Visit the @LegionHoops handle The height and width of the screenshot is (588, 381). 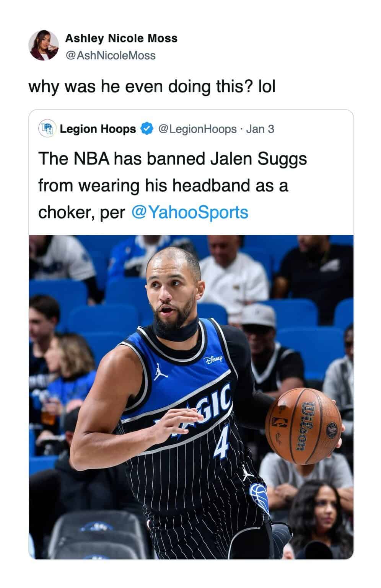point(197,129)
